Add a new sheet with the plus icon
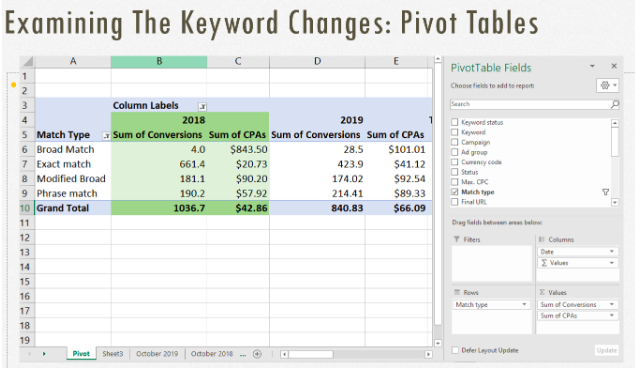 257,354
